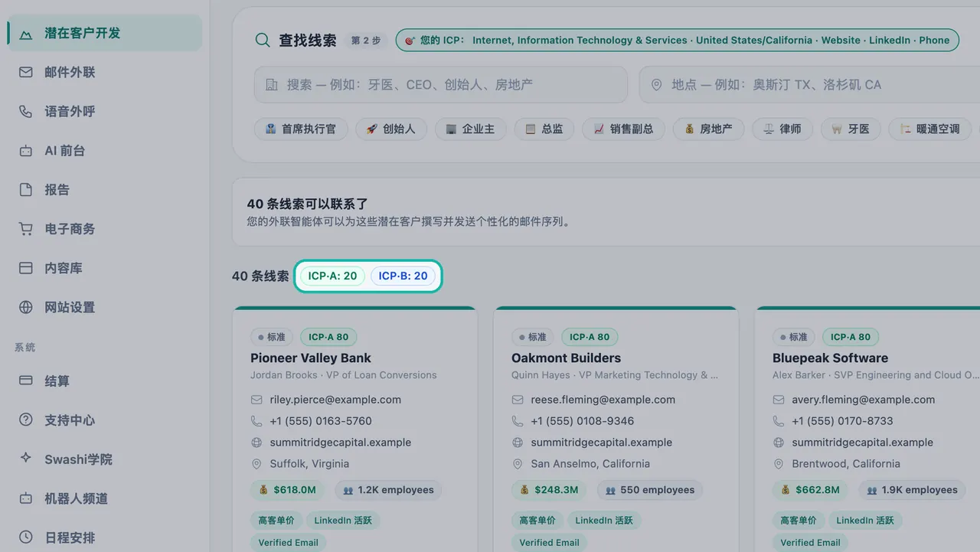Viewport: 980px width, 552px height.
Task: Click the $618.0M revenue badge
Action: point(287,490)
